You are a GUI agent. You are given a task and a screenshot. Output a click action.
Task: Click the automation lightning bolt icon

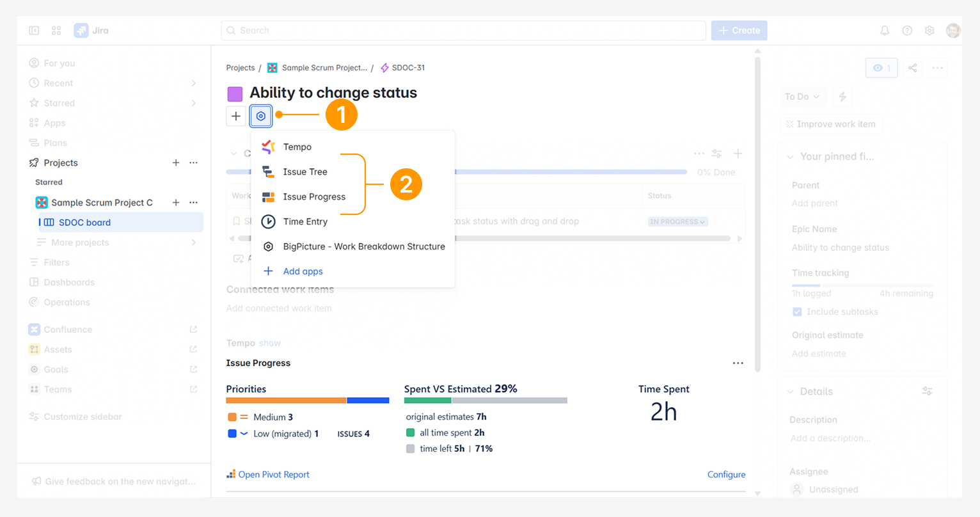tap(842, 97)
